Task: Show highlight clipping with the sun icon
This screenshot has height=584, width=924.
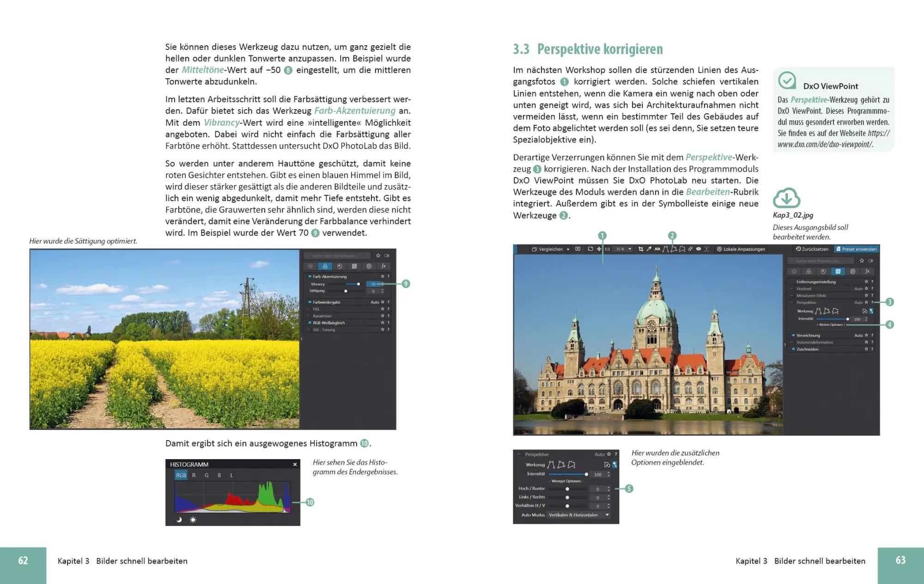Action: coord(193,520)
